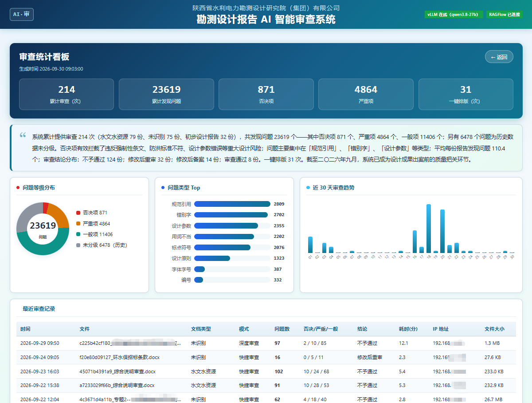Screen dimensions: 532x403
Task: Click the teal 一般项 legend swatch
Action: [78, 234]
